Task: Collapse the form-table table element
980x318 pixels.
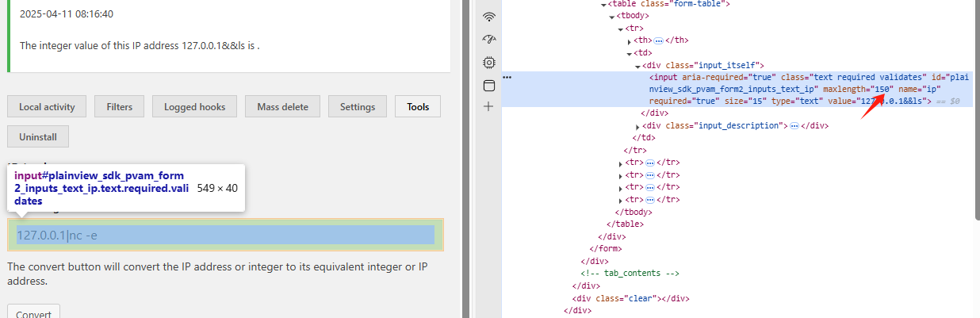Action: [603, 4]
